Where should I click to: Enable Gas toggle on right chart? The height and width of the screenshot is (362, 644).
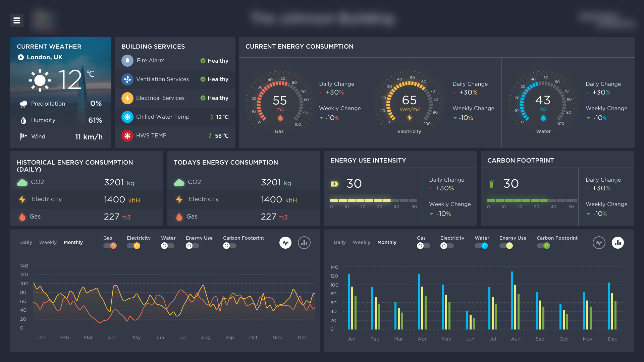(423, 246)
